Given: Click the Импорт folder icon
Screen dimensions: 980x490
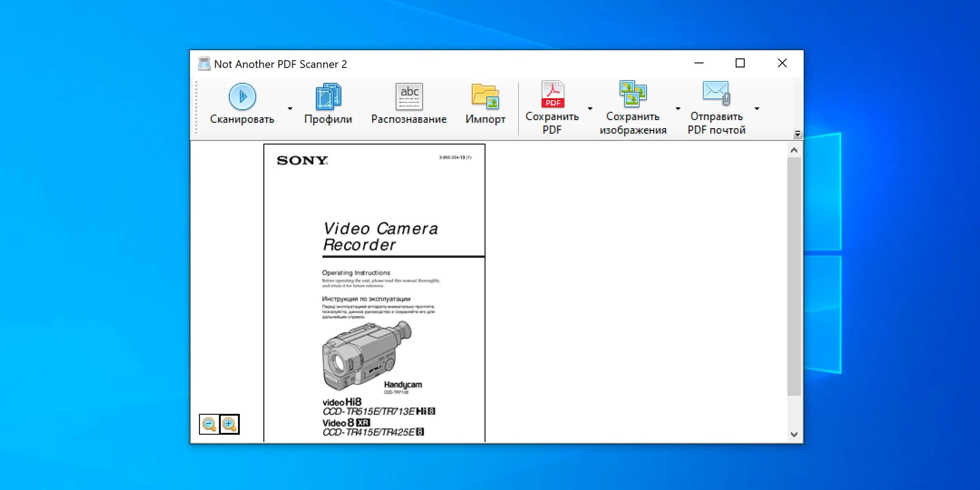Looking at the screenshot, I should coord(485,96).
